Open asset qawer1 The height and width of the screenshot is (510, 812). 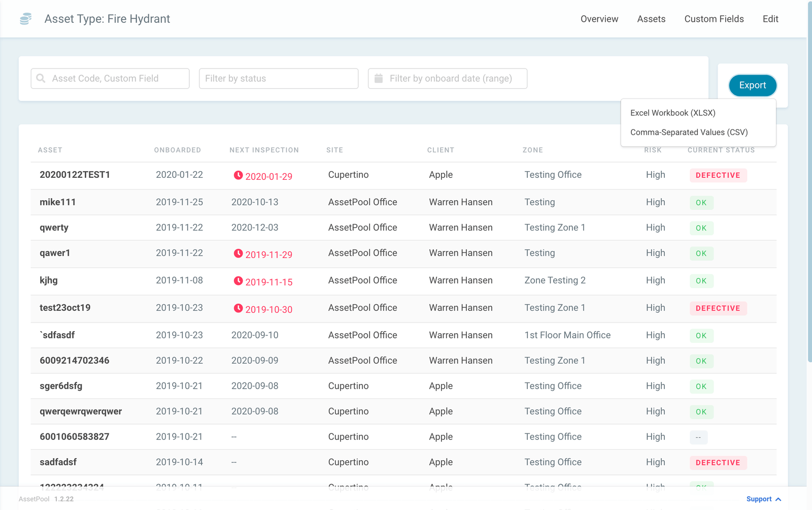pos(55,253)
